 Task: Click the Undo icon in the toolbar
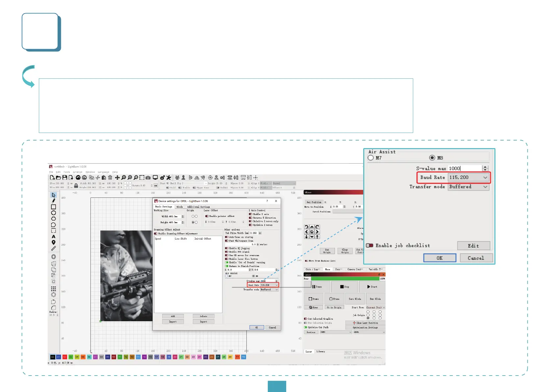tap(78, 177)
